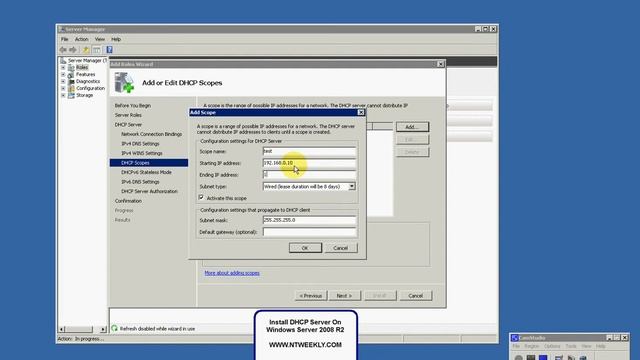Click the first round toolbar icon in CamStudio
The height and width of the screenshot is (360, 640).
click(518, 358)
